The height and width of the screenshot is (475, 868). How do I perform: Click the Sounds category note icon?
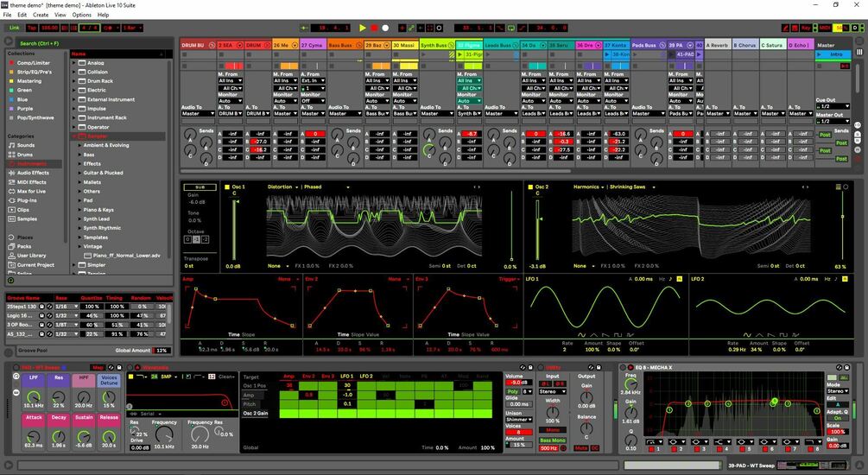11,145
